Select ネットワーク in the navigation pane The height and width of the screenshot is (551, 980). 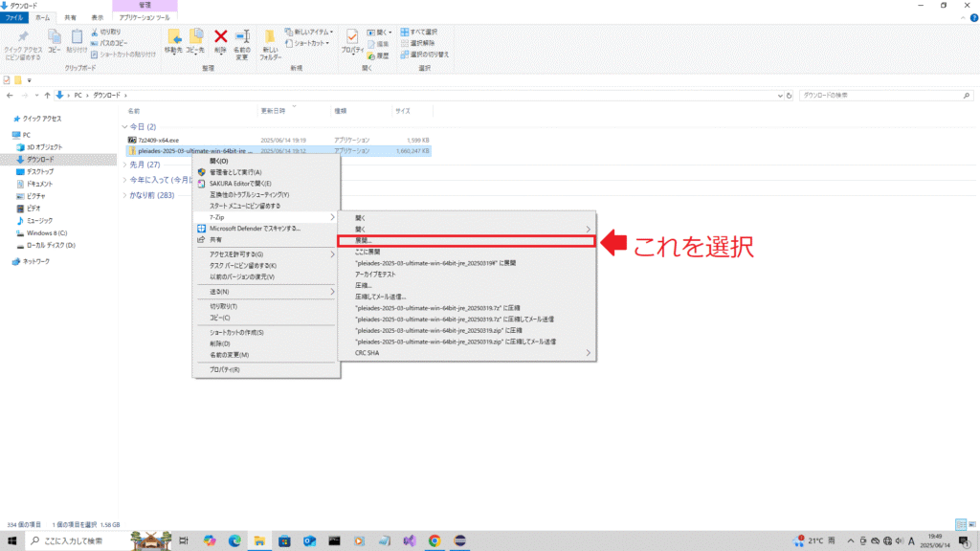pos(35,262)
